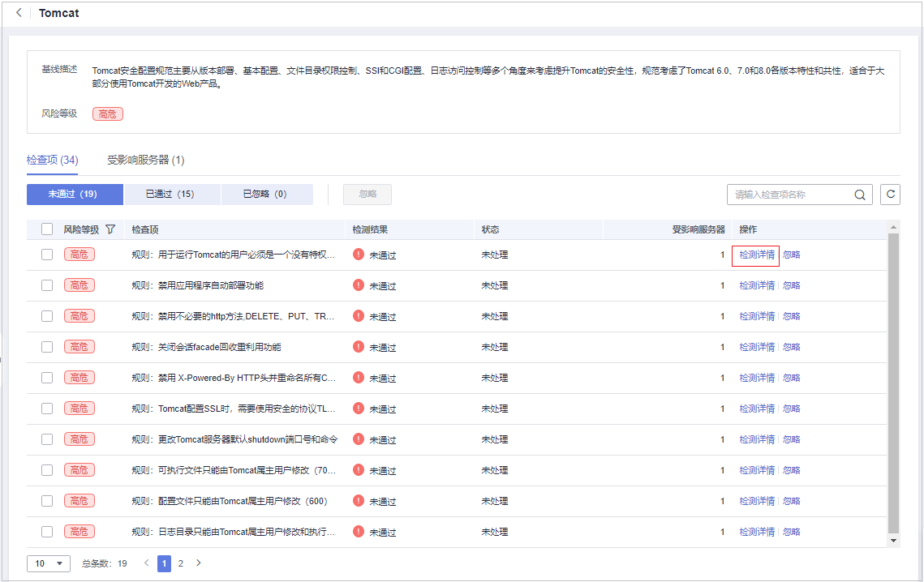Viewport: 924px width, 582px height.
Task: Check the row 禁用应用程序自动部署功能
Action: pos(47,285)
